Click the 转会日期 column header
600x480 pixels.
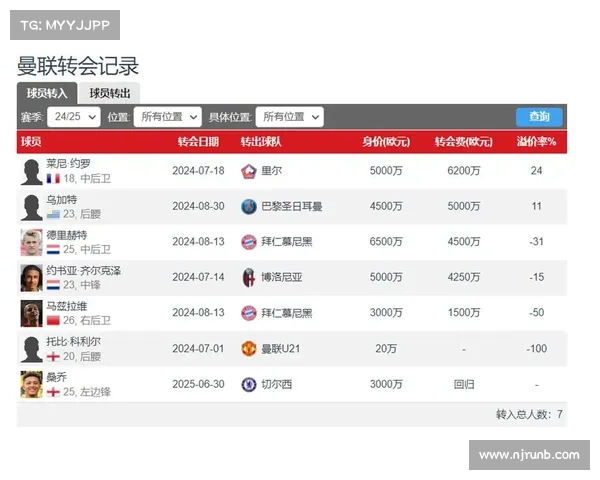(x=198, y=142)
